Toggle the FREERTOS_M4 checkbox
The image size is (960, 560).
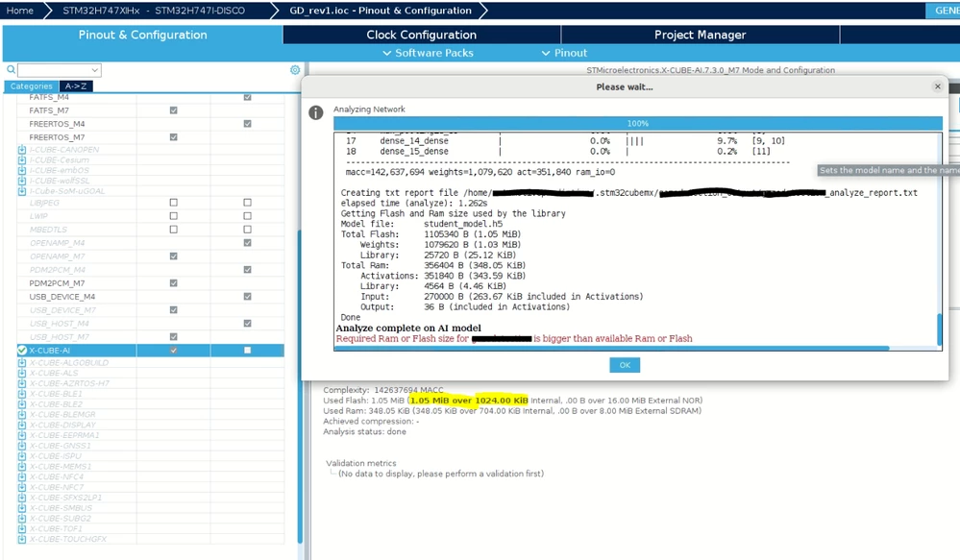pyautogui.click(x=247, y=124)
